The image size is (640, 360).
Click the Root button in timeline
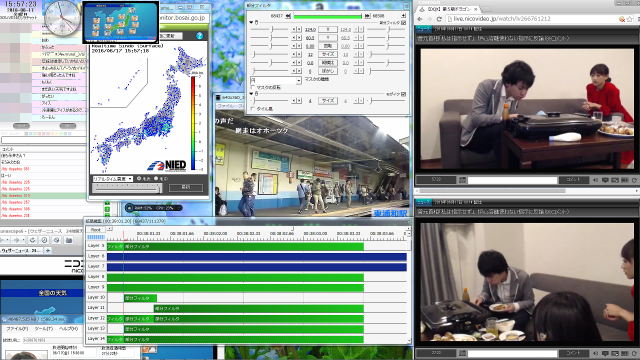pos(96,230)
